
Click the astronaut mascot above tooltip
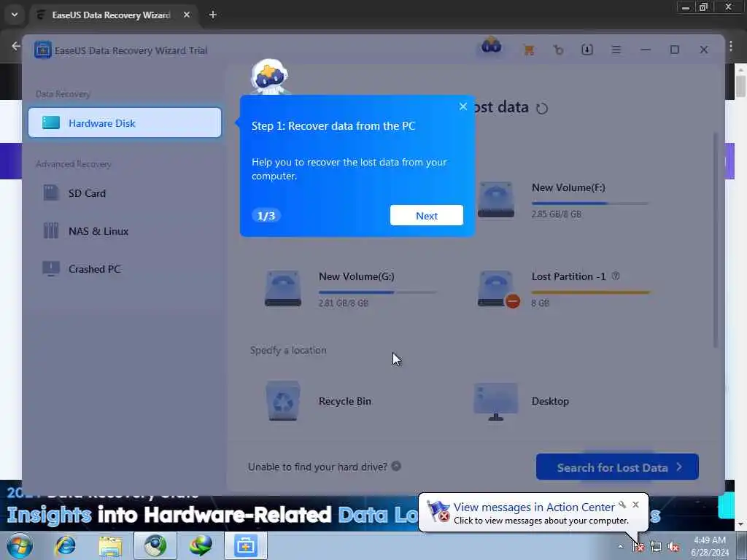pos(270,77)
